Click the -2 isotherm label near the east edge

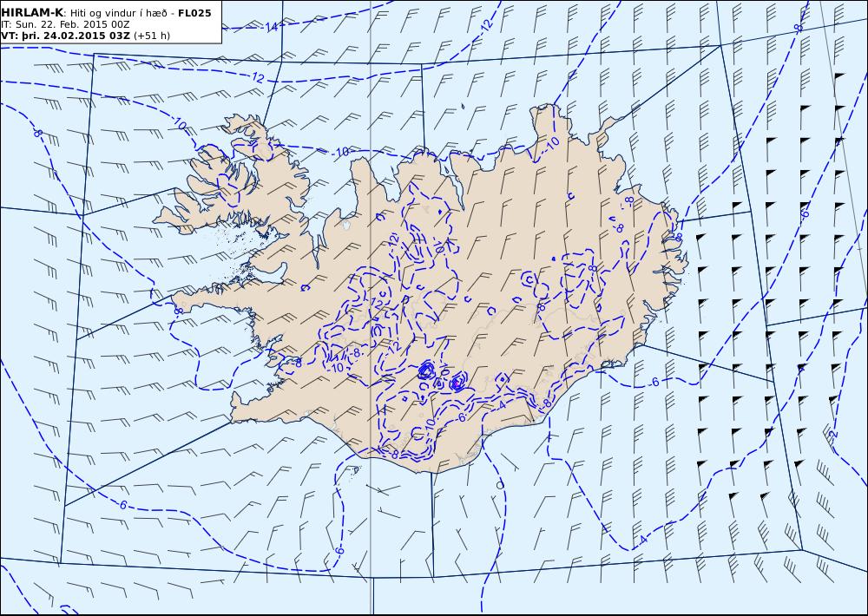click(832, 433)
